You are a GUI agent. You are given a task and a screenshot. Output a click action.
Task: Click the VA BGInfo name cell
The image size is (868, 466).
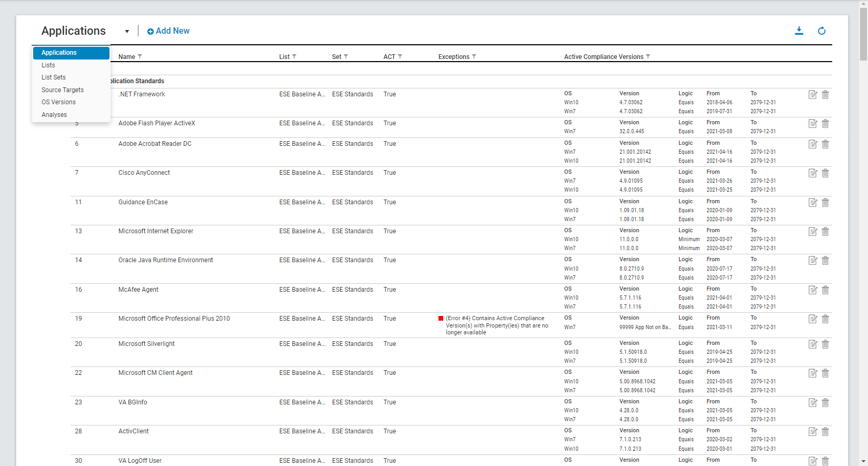tap(133, 402)
